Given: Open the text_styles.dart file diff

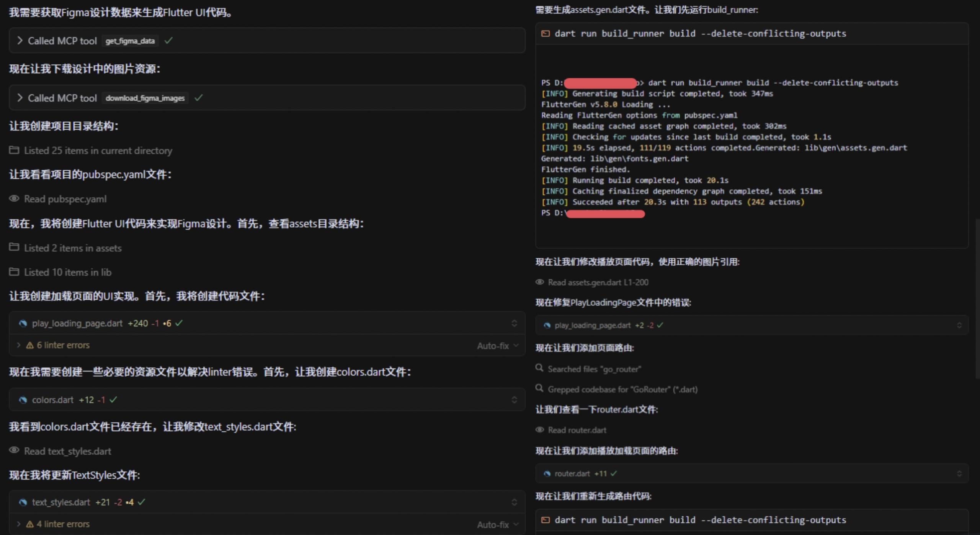Looking at the screenshot, I should [x=61, y=502].
